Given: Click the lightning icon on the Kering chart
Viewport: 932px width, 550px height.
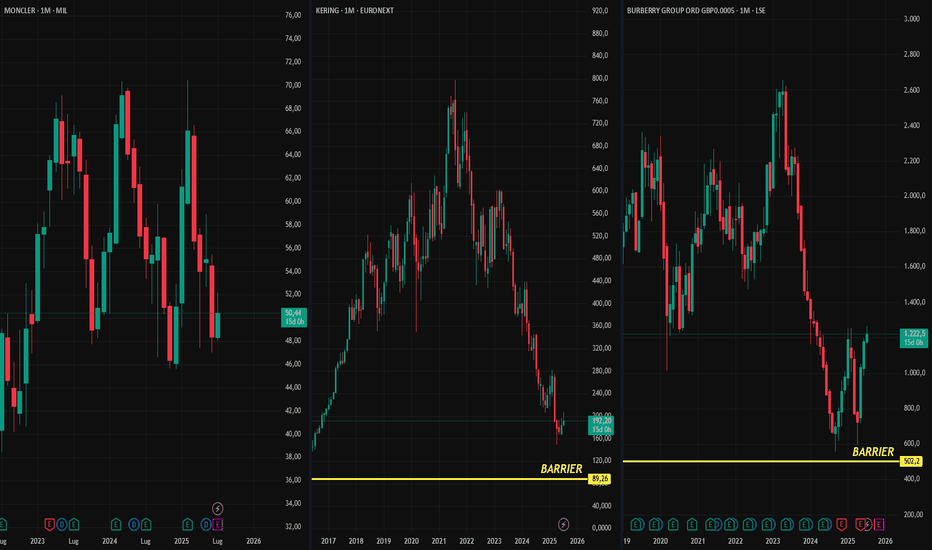Looking at the screenshot, I should pos(563,524).
